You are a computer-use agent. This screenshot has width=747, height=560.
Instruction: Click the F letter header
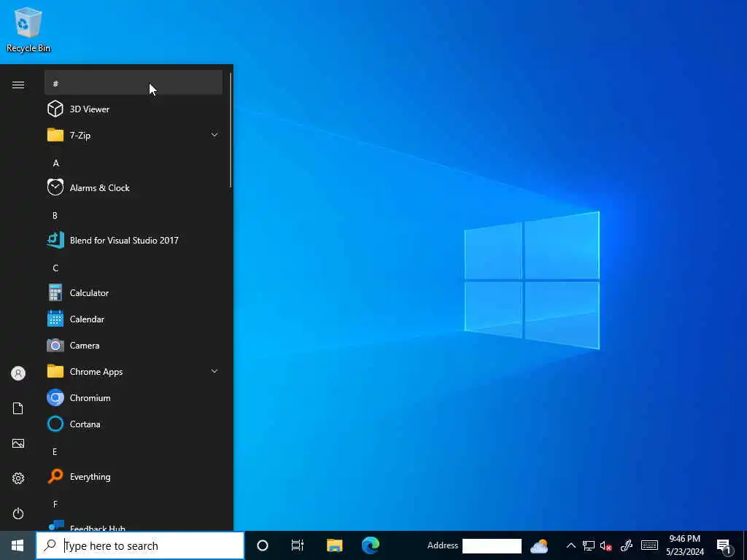(x=55, y=504)
